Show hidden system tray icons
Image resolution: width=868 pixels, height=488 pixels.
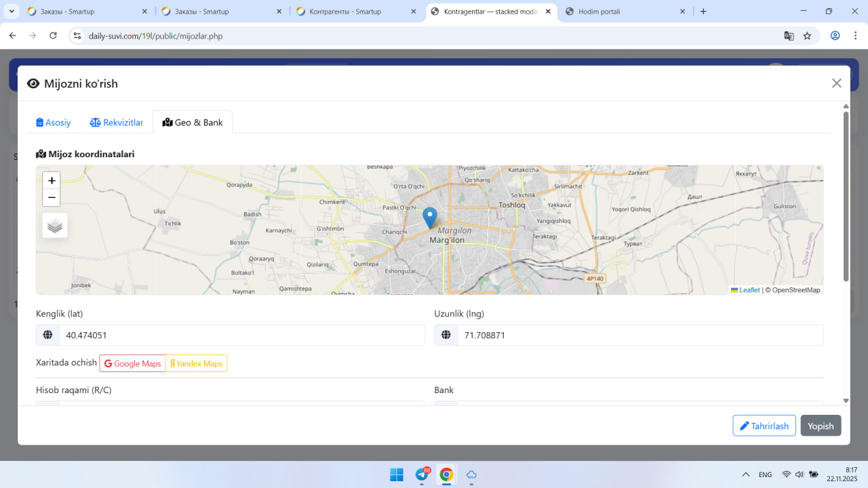point(745,474)
